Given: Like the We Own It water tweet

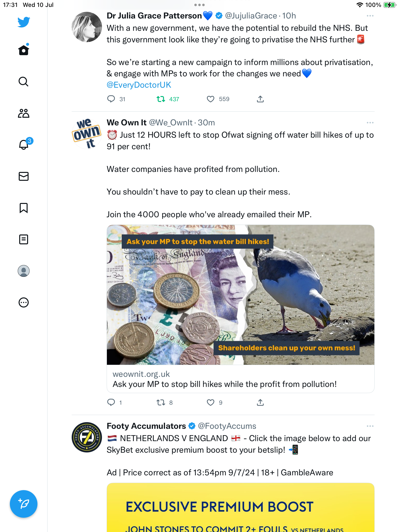Looking at the screenshot, I should pos(211,402).
